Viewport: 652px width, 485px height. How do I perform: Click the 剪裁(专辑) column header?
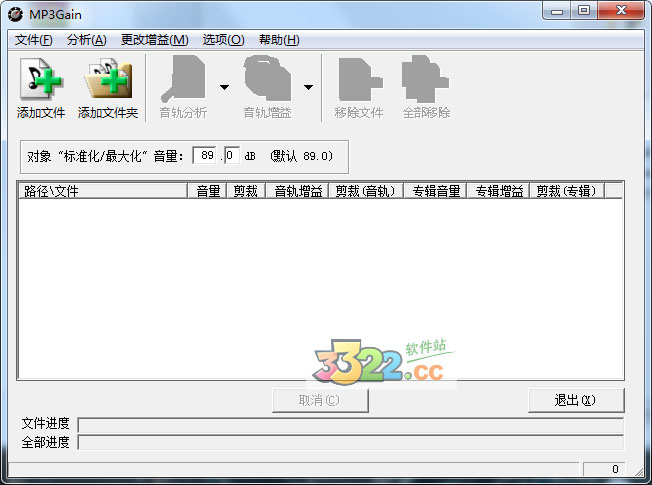pyautogui.click(x=567, y=191)
